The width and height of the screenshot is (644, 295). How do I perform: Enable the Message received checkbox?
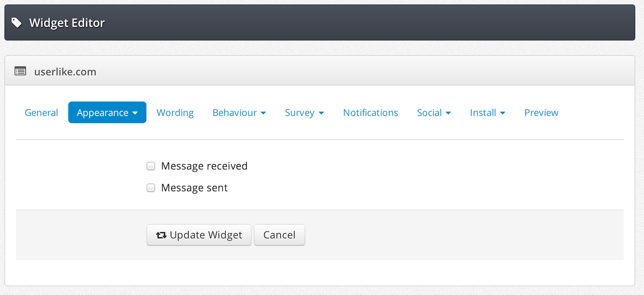151,166
